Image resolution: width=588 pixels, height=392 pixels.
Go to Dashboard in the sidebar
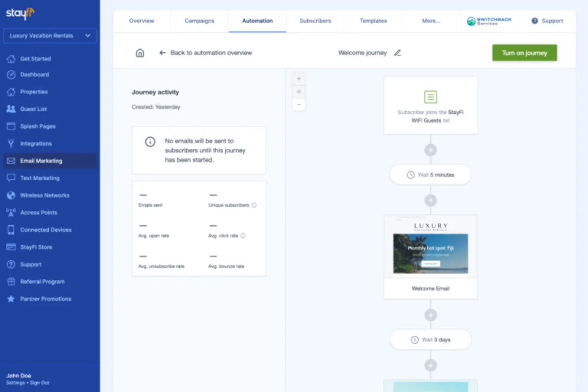coord(34,74)
